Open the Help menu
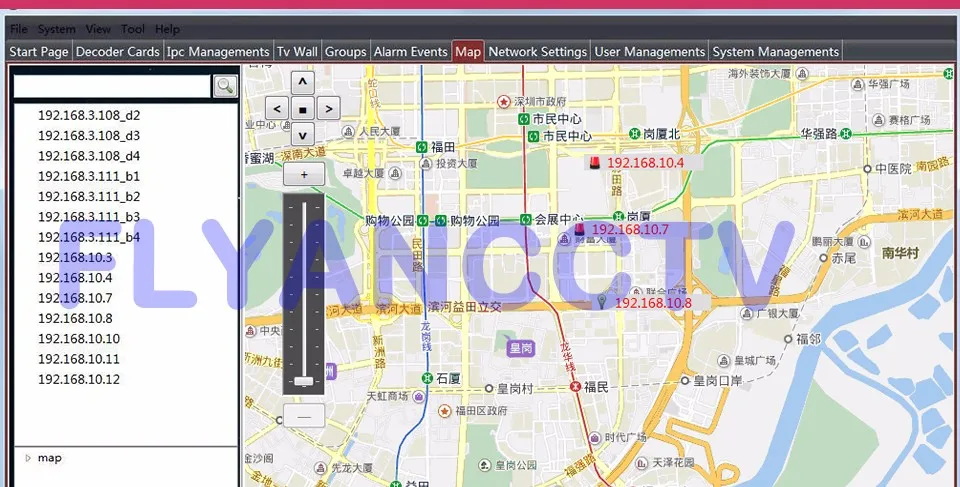Viewport: 960px width, 487px height. point(167,29)
